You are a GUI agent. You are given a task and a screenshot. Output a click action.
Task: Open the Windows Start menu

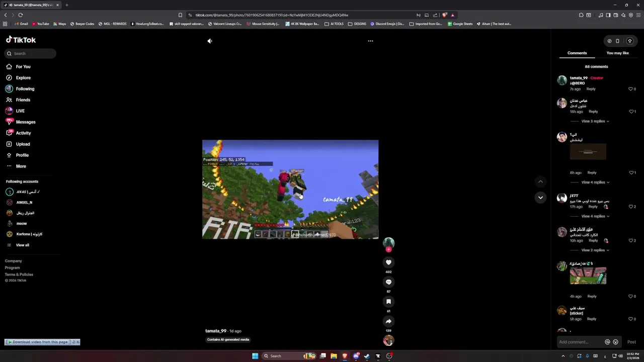tap(255, 356)
